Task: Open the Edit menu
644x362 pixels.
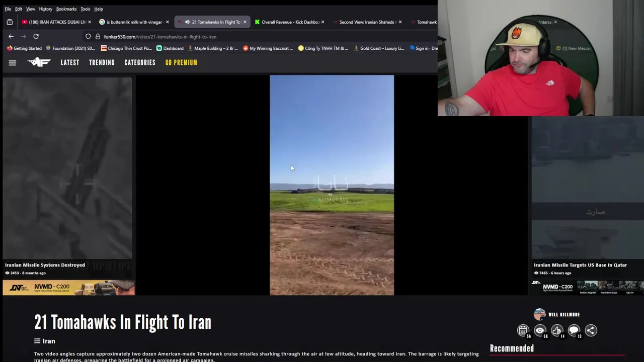Action: [x=19, y=9]
